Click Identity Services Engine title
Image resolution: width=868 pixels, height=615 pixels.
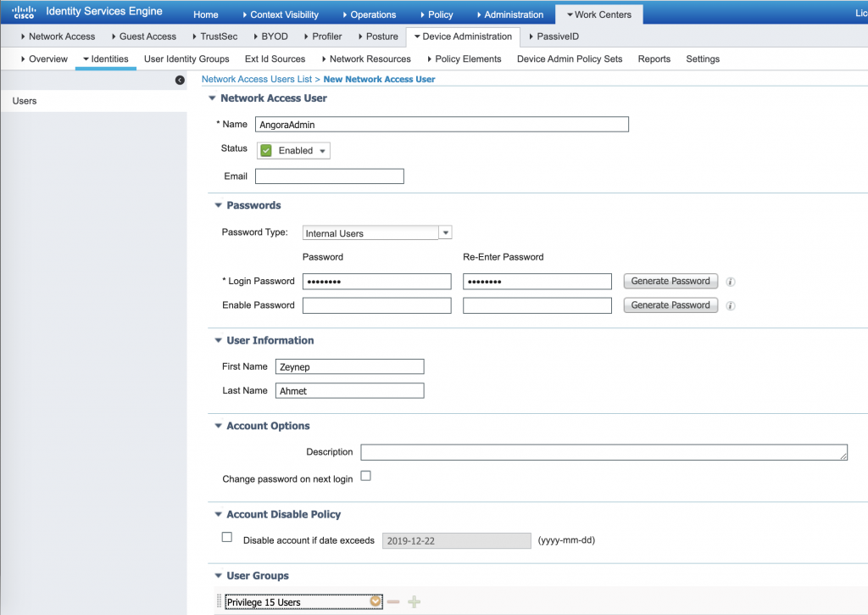click(104, 12)
